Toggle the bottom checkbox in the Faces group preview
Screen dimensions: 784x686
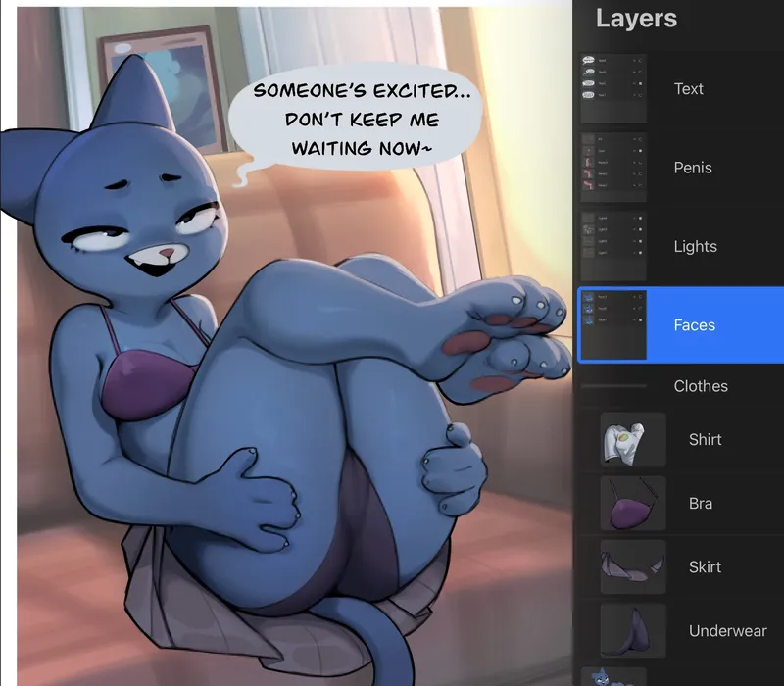coord(640,319)
